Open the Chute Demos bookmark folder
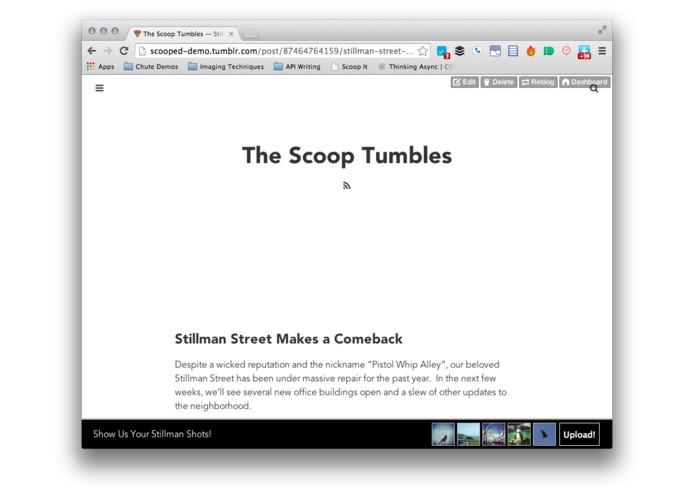Screen dimensions: 695x494 [151, 66]
